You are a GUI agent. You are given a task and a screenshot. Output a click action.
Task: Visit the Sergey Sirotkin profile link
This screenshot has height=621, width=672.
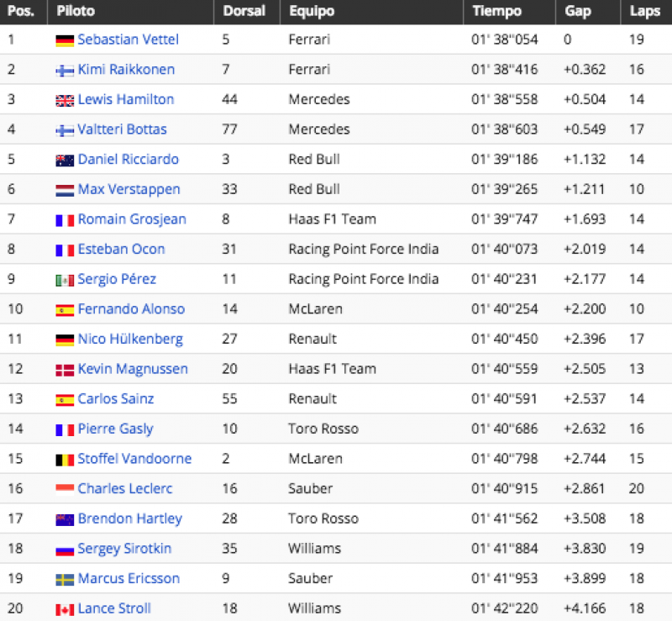tap(124, 549)
